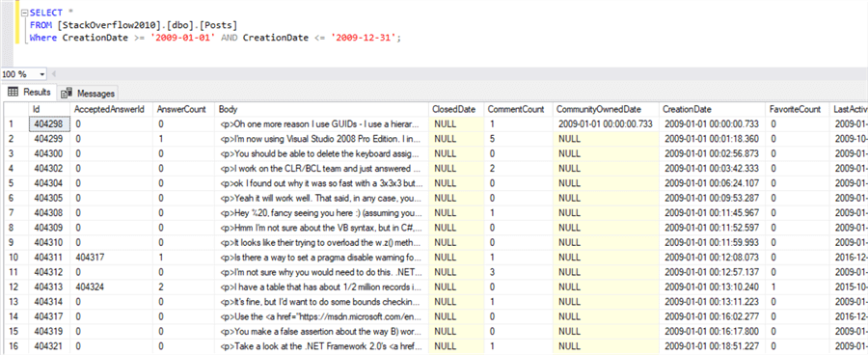Click '2009-12-31' date string in query

click(x=364, y=38)
